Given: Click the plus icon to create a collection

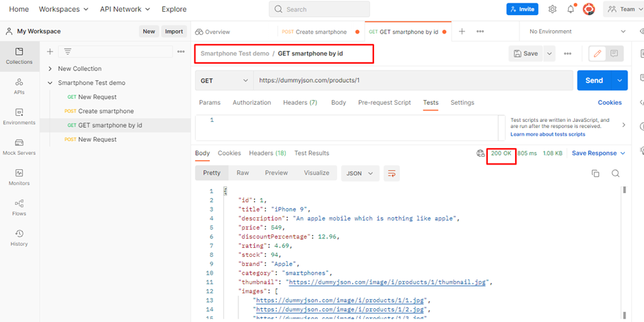Looking at the screenshot, I should (x=50, y=51).
